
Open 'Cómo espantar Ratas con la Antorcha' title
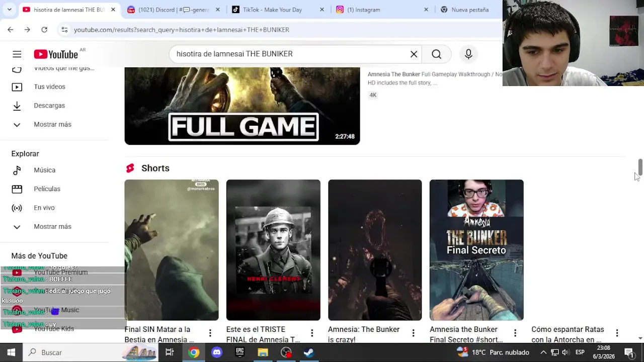coord(568,334)
